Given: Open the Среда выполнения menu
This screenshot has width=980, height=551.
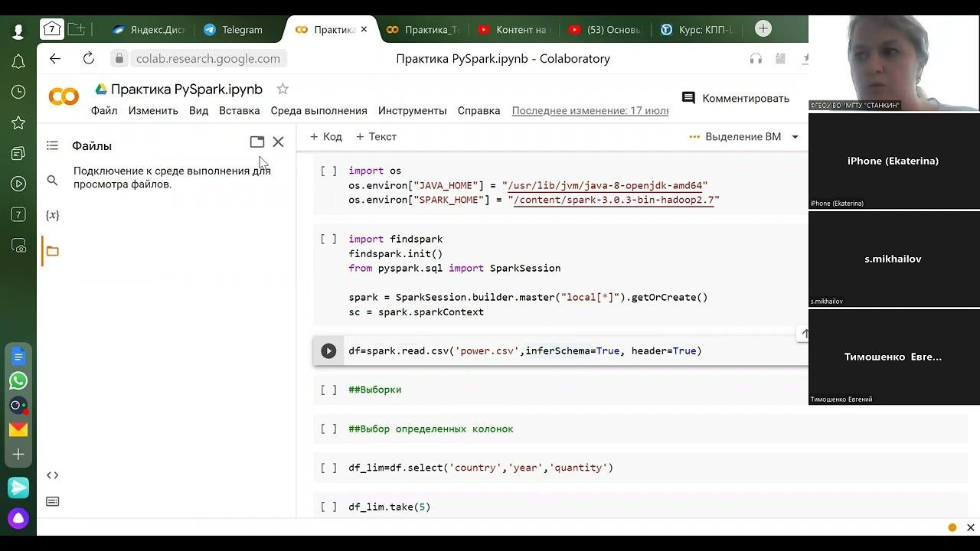Looking at the screenshot, I should tap(319, 111).
